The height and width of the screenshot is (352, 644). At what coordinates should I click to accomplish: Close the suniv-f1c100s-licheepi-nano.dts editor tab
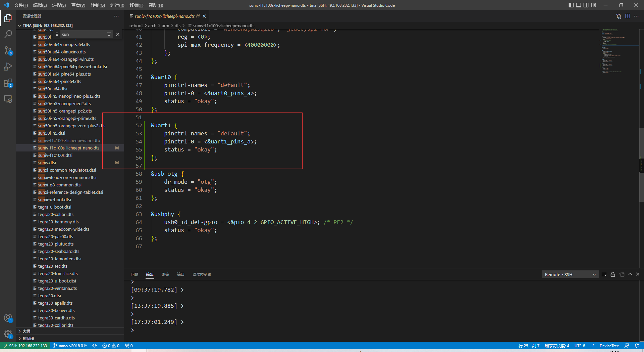[204, 16]
